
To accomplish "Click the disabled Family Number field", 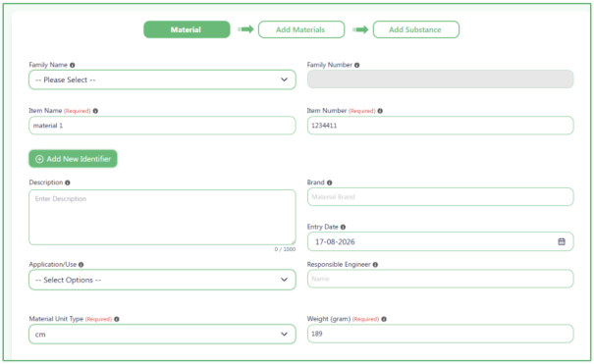I will tap(440, 79).
